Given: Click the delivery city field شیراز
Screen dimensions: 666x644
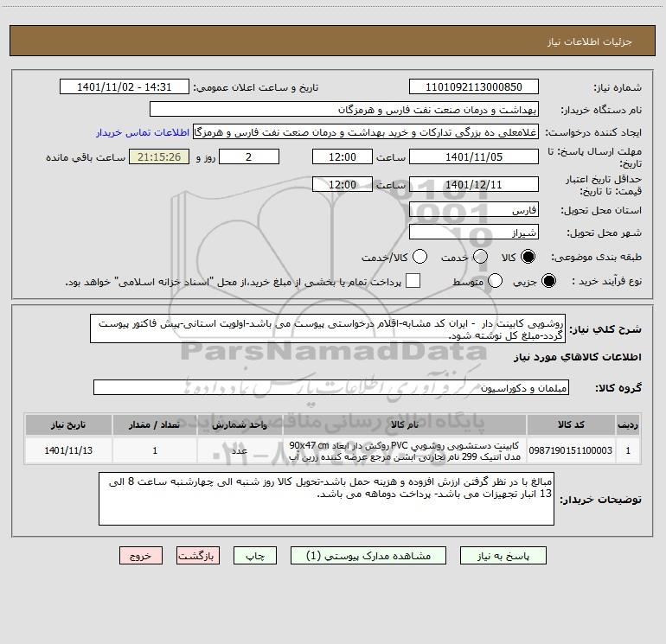Looking at the screenshot, I should (x=474, y=233).
